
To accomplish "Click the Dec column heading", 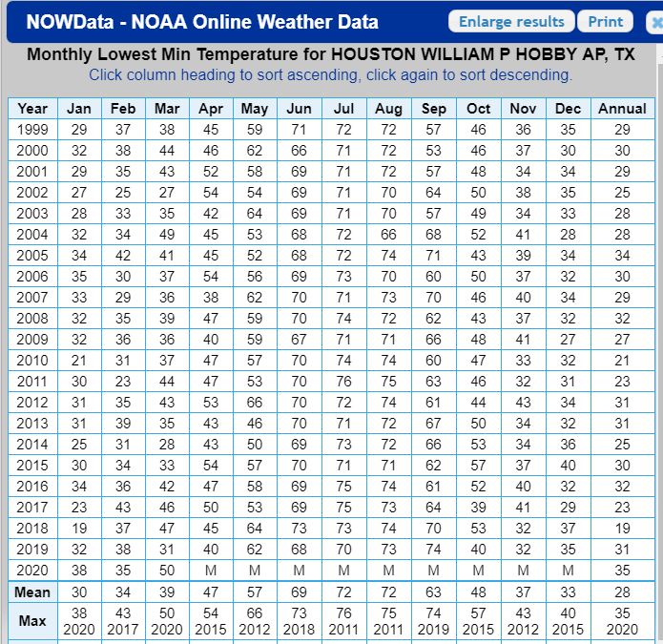I will coord(569,109).
